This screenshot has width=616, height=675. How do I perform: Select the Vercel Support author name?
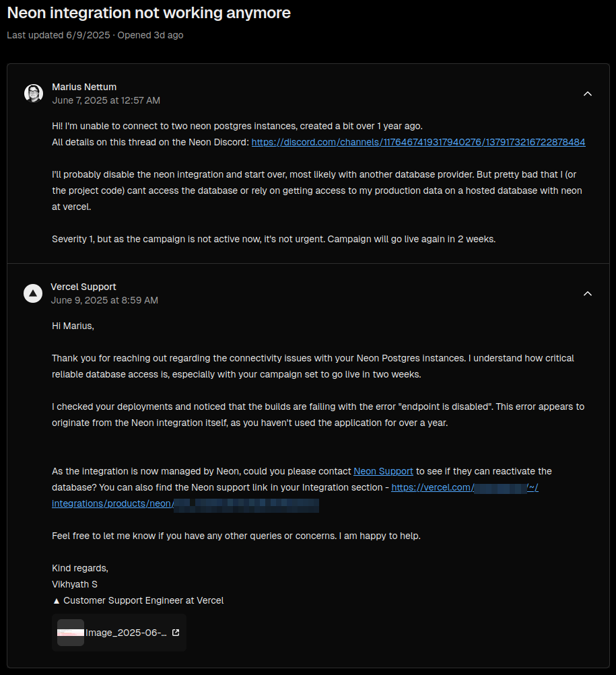(x=83, y=287)
